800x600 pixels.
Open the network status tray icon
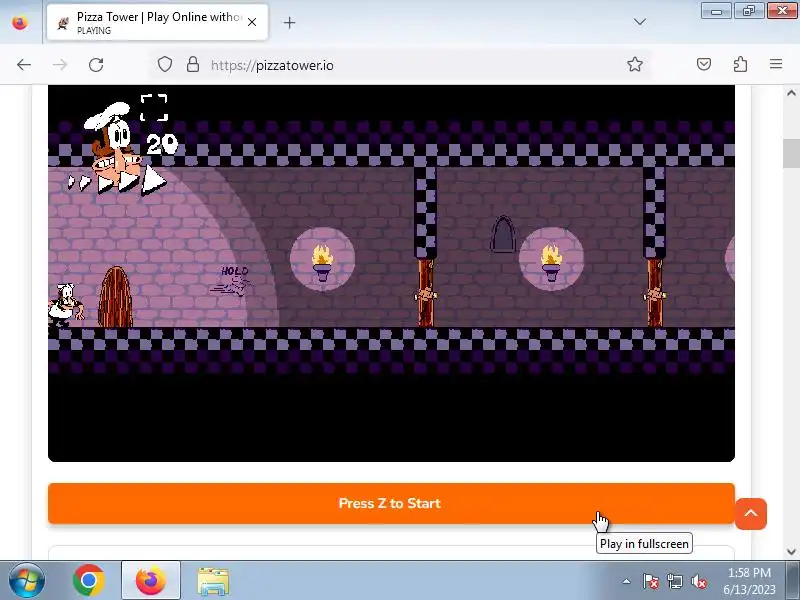click(x=674, y=581)
